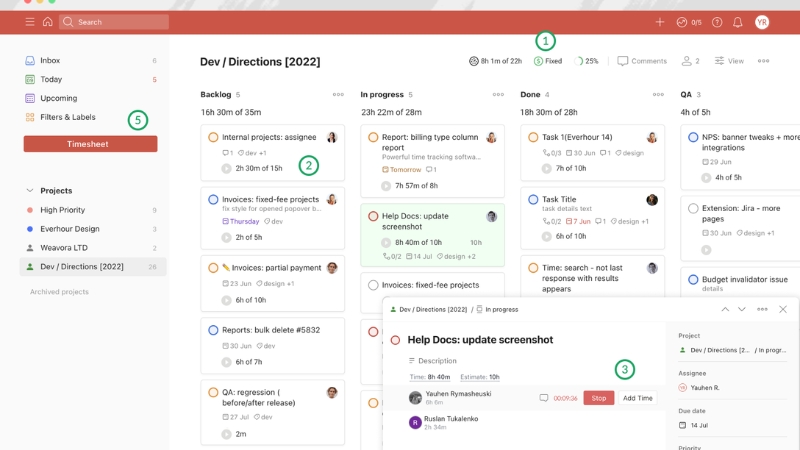Open Inbox in the sidebar

[50, 60]
